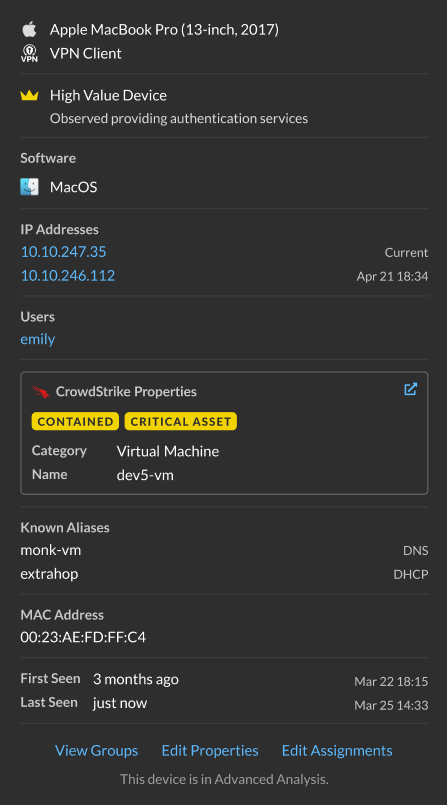Image resolution: width=447 pixels, height=805 pixels.
Task: Click the 'Apr 21 18:34' timestamp
Action: tap(393, 277)
